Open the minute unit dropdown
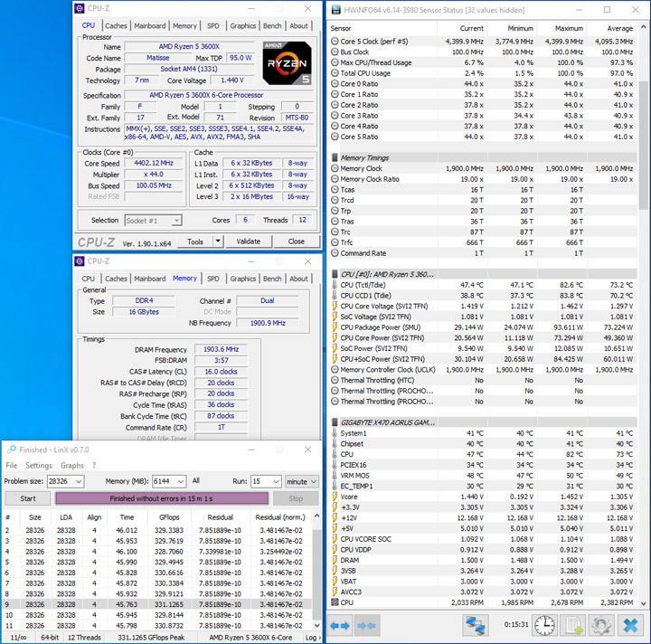 pos(314,482)
